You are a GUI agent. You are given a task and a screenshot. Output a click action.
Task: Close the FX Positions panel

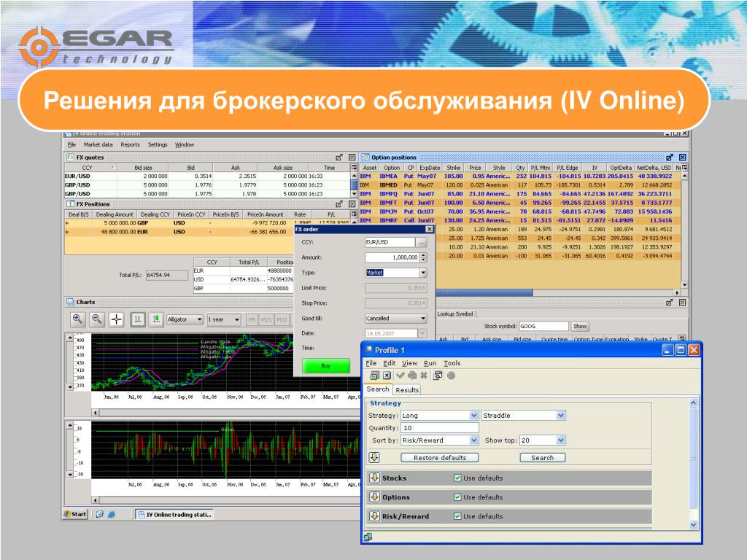pos(352,204)
